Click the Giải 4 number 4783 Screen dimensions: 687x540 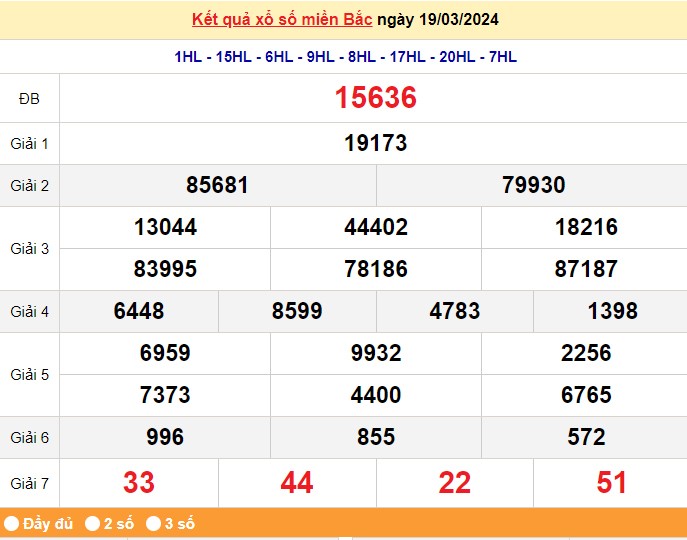point(455,311)
